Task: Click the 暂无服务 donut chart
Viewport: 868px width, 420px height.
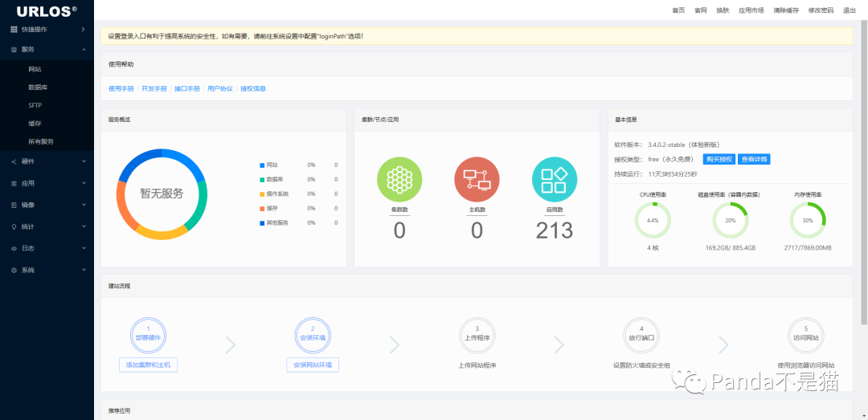Action: pos(162,194)
